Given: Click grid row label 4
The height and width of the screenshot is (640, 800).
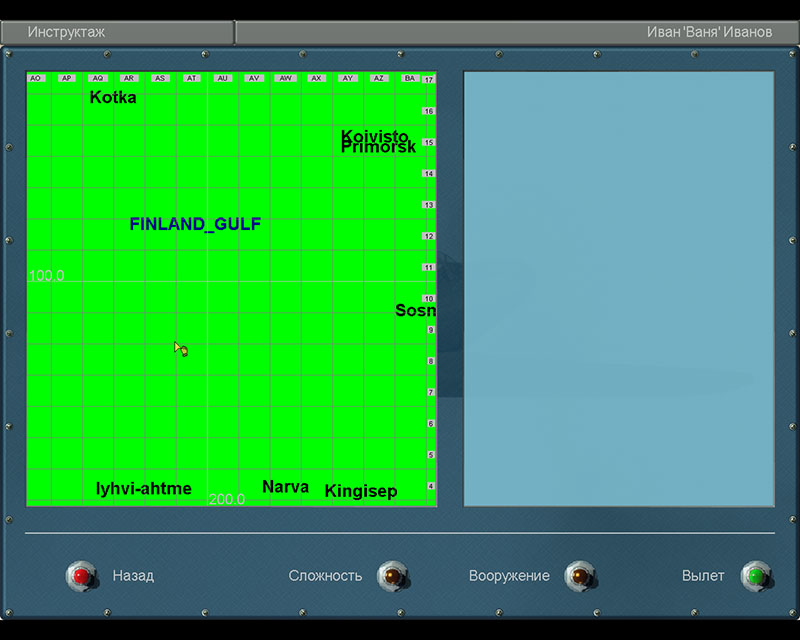Looking at the screenshot, I should (x=431, y=486).
